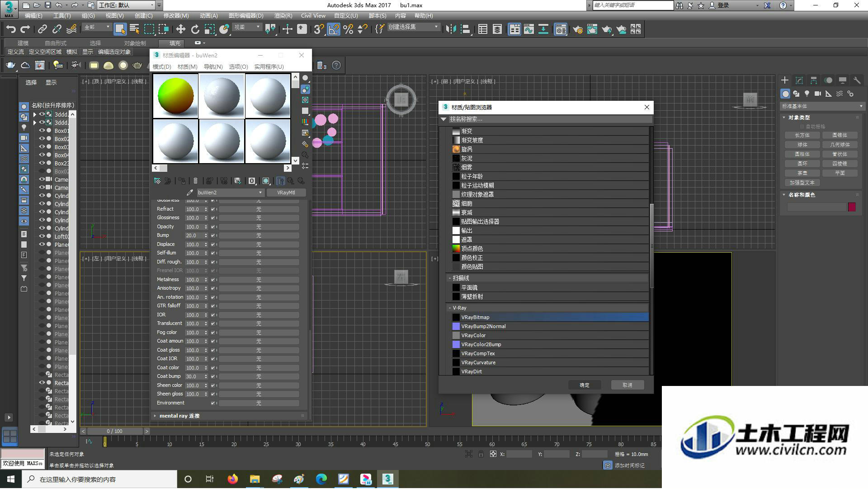Hide the Box01 object eye icon
The height and width of the screenshot is (489, 868).
(42, 131)
